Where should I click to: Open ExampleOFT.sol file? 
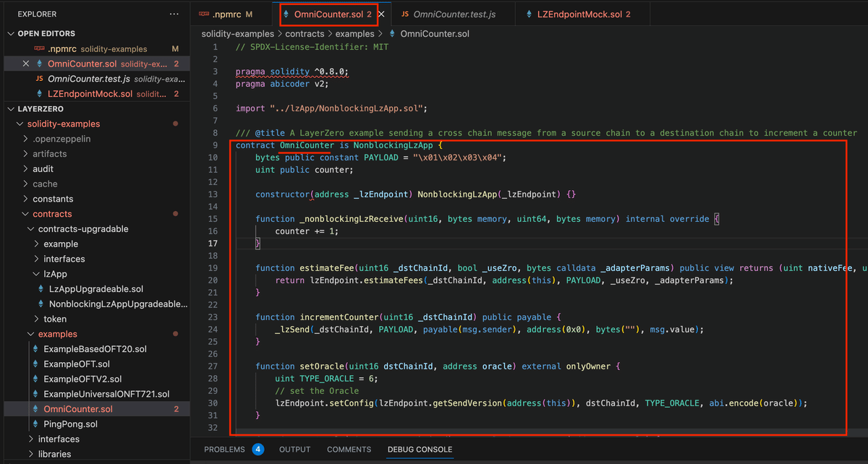tap(77, 364)
